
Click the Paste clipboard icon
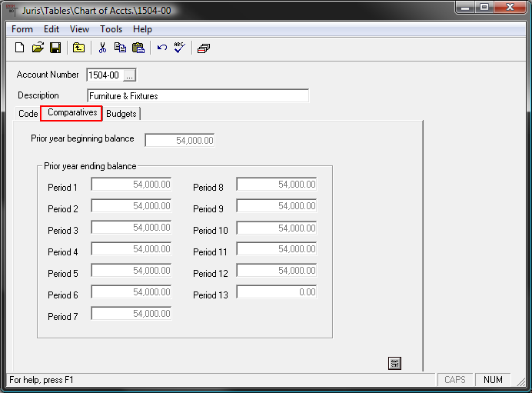pyautogui.click(x=138, y=48)
